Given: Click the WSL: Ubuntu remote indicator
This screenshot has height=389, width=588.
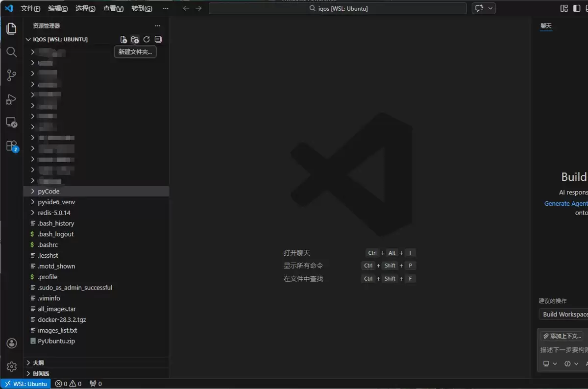Looking at the screenshot, I should pyautogui.click(x=25, y=384).
